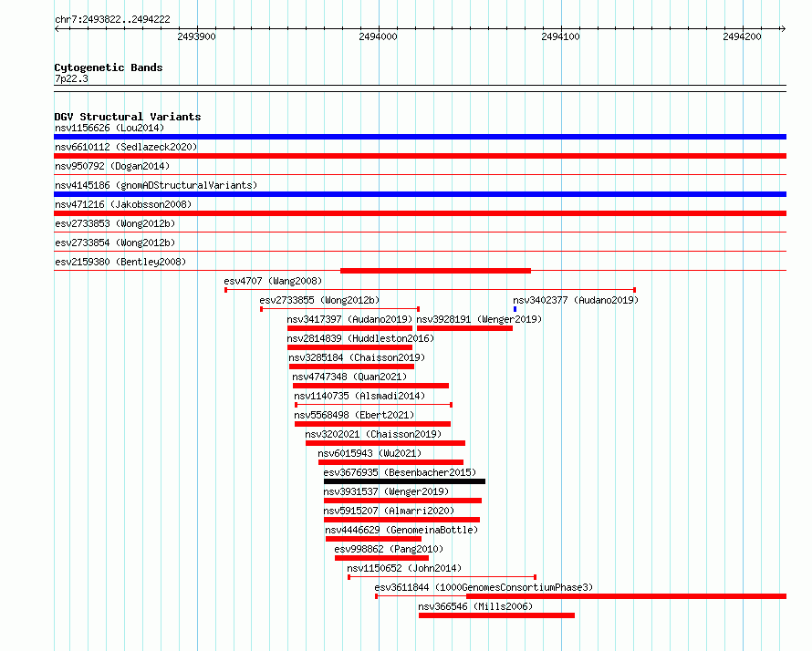Open esv998862 (Pang2010) label
This screenshot has height=651, width=812.
(389, 549)
